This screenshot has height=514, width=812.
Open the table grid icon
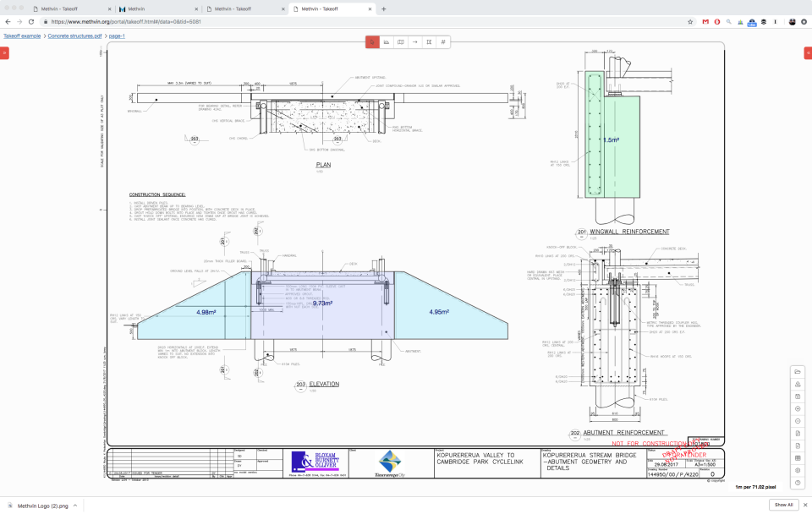[798, 457]
